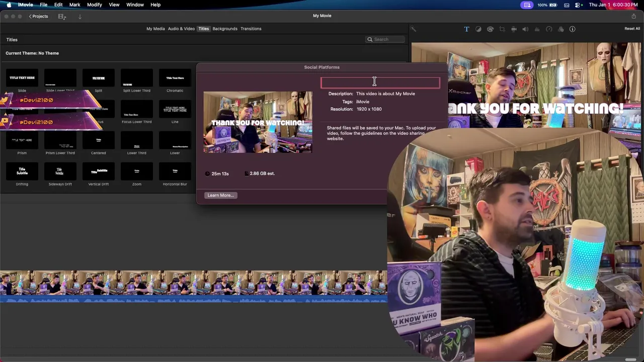Open the Resolution 1920 x 1080 dropdown
Image resolution: width=644 pixels, height=362 pixels.
tap(369, 109)
